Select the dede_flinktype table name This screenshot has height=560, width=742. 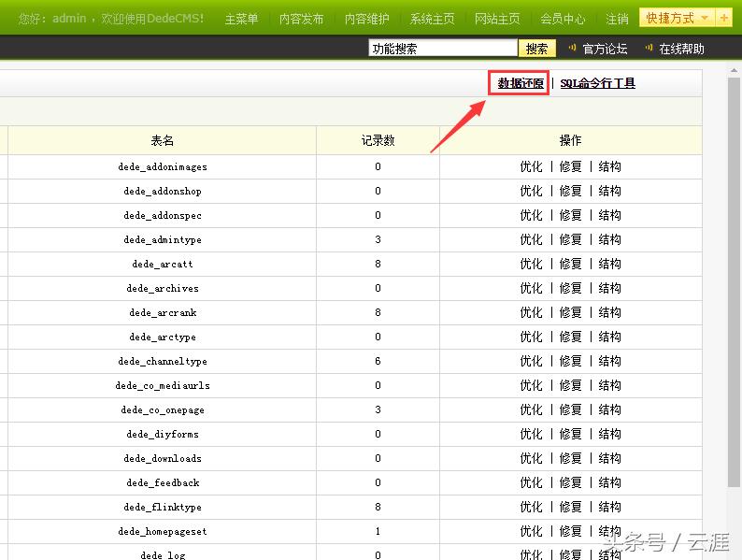(163, 507)
